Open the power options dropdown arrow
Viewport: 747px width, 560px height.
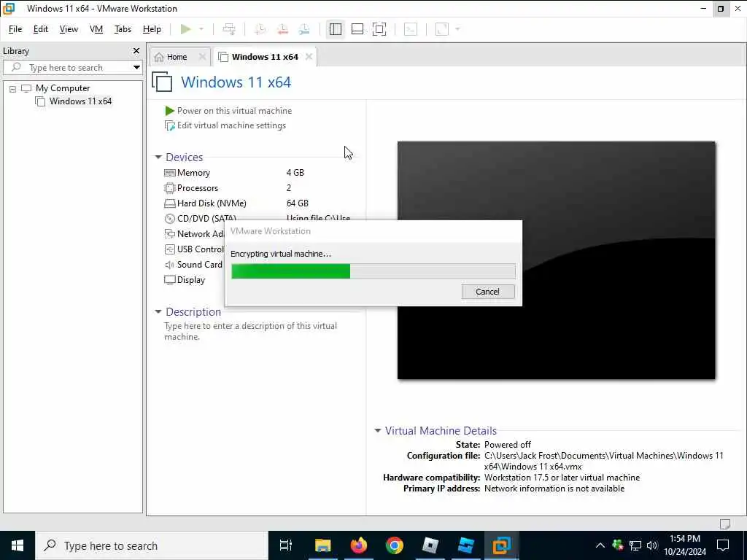click(201, 29)
